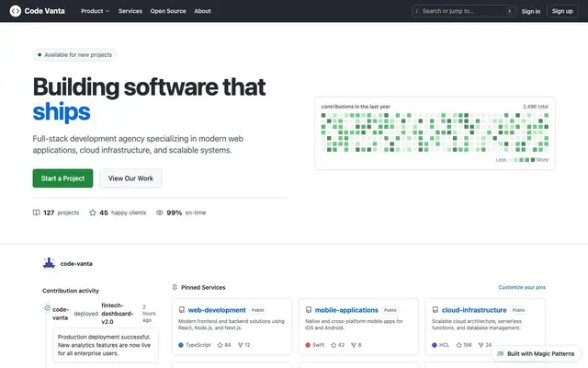Go to the Services nav item
The image size is (588, 368).
click(x=130, y=11)
